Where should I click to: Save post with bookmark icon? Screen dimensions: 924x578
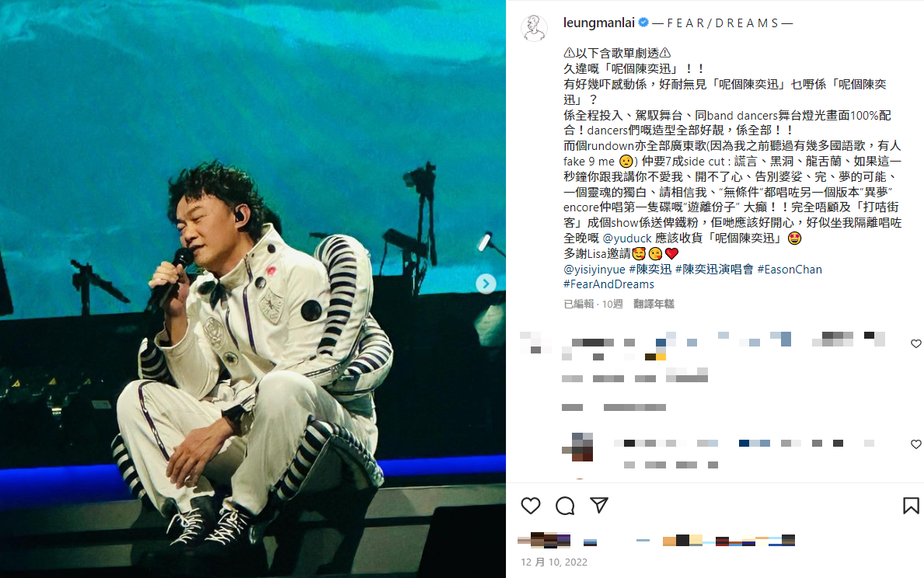[x=911, y=506]
